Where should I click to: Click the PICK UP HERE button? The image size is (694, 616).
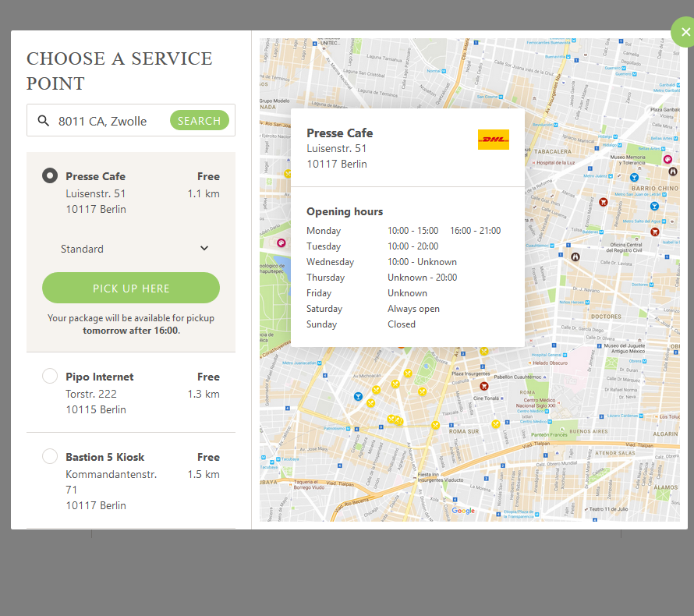click(131, 288)
